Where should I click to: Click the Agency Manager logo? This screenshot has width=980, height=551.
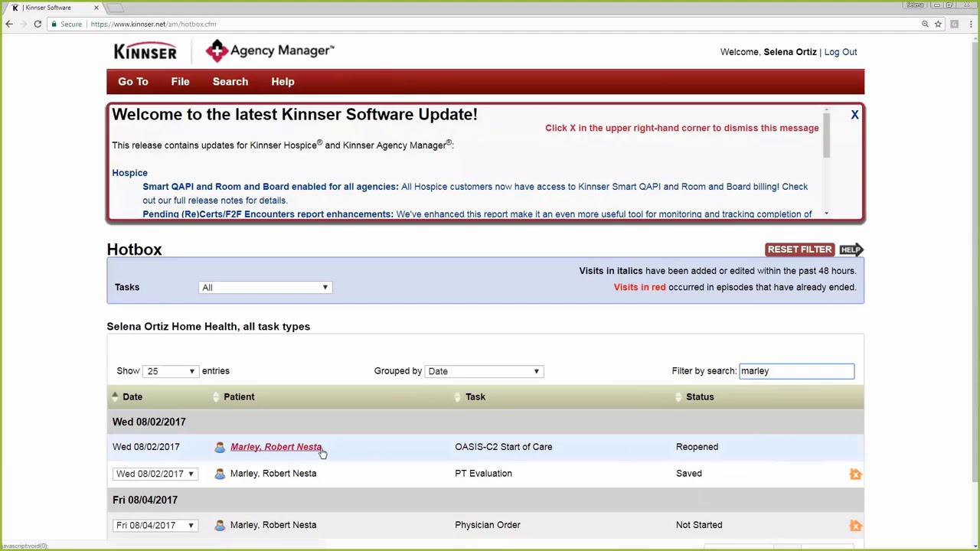[x=269, y=51]
